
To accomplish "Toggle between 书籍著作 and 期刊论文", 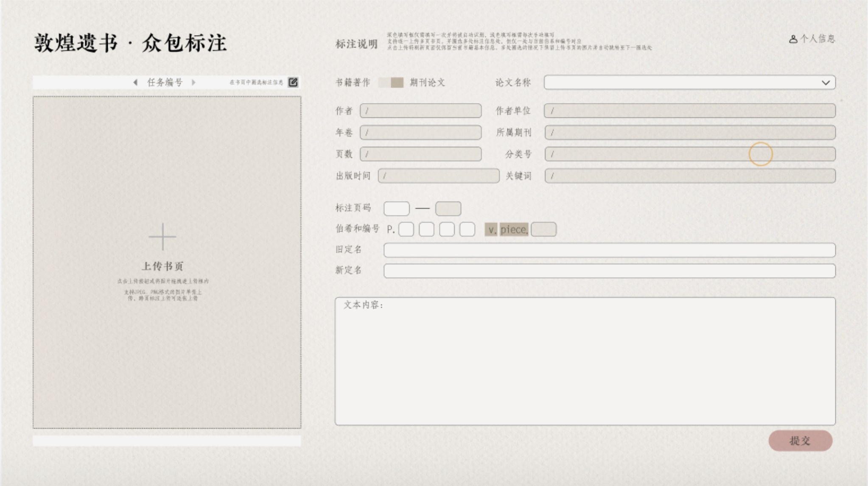I will pyautogui.click(x=391, y=83).
